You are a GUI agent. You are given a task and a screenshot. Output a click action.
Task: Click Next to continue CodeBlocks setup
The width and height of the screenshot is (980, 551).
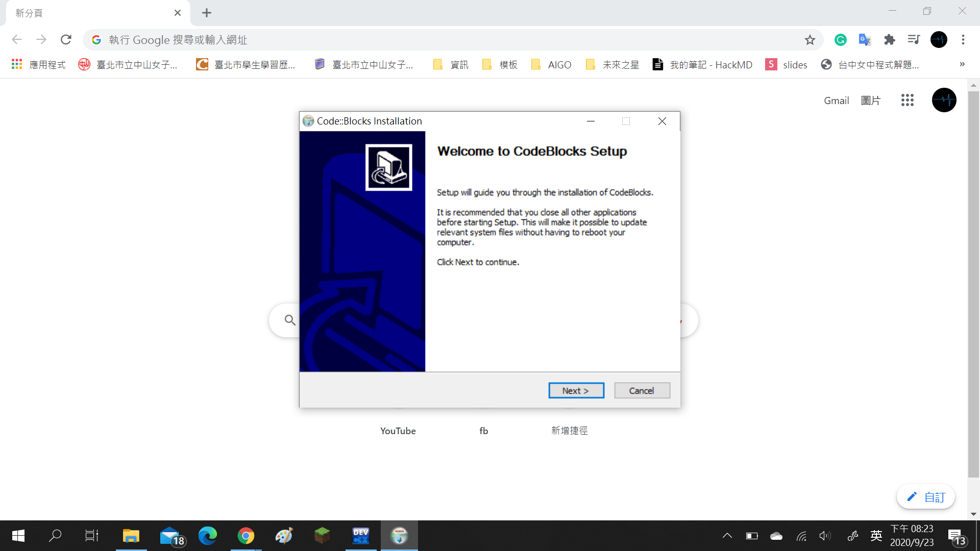576,390
